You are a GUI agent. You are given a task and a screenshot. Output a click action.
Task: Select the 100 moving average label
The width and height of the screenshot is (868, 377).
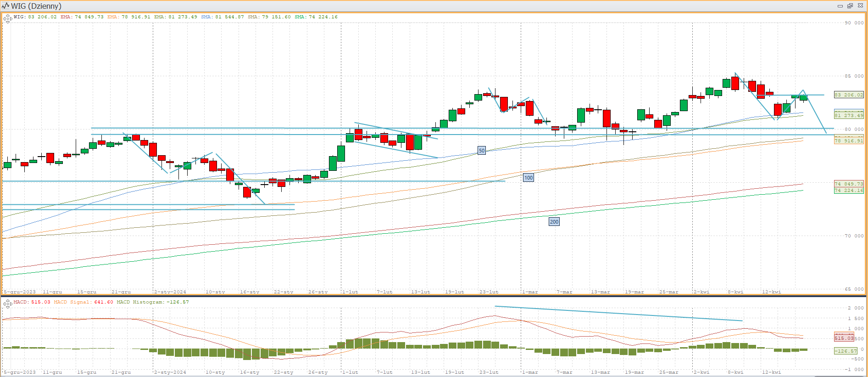pos(529,178)
